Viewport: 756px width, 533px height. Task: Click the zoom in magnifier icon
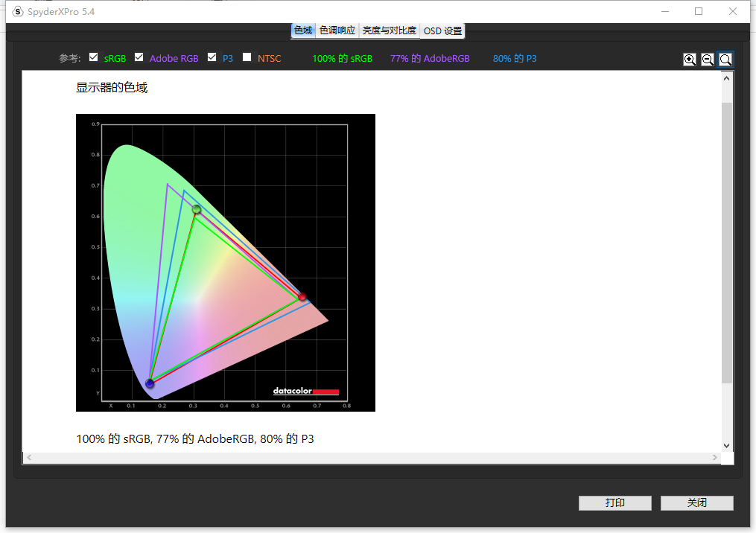[690, 60]
